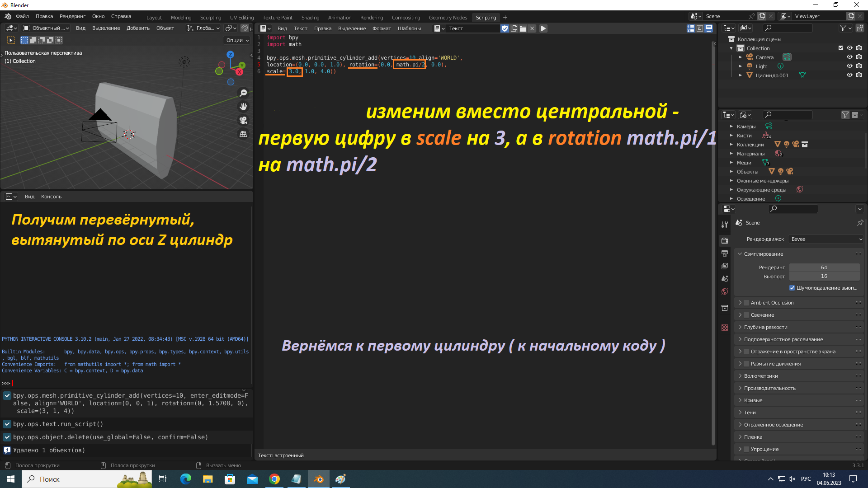The image size is (868, 488).
Task: Open the View Layer properties tab icon
Action: (725, 266)
